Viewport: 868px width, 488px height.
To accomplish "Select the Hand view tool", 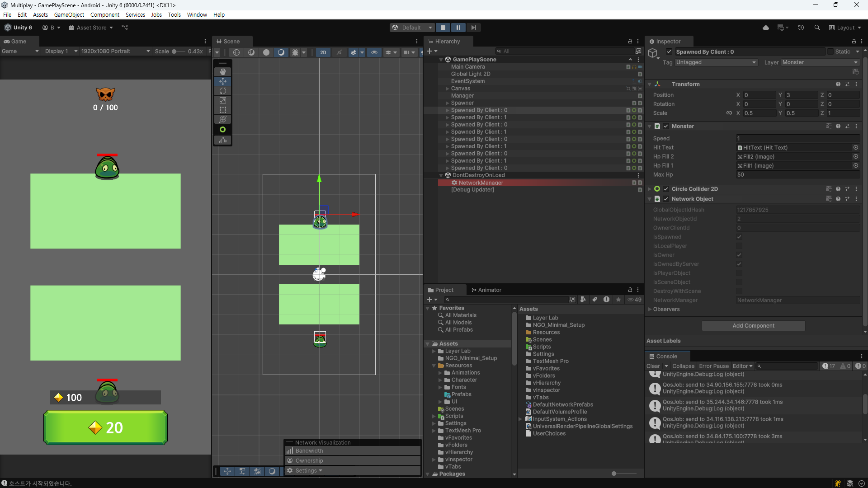I will (223, 71).
